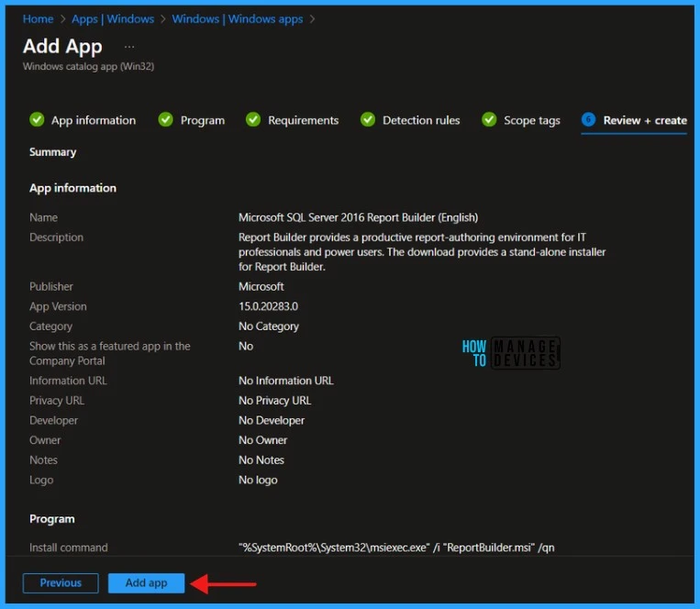Image resolution: width=700 pixels, height=609 pixels.
Task: Click the Install command label
Action: (x=68, y=548)
